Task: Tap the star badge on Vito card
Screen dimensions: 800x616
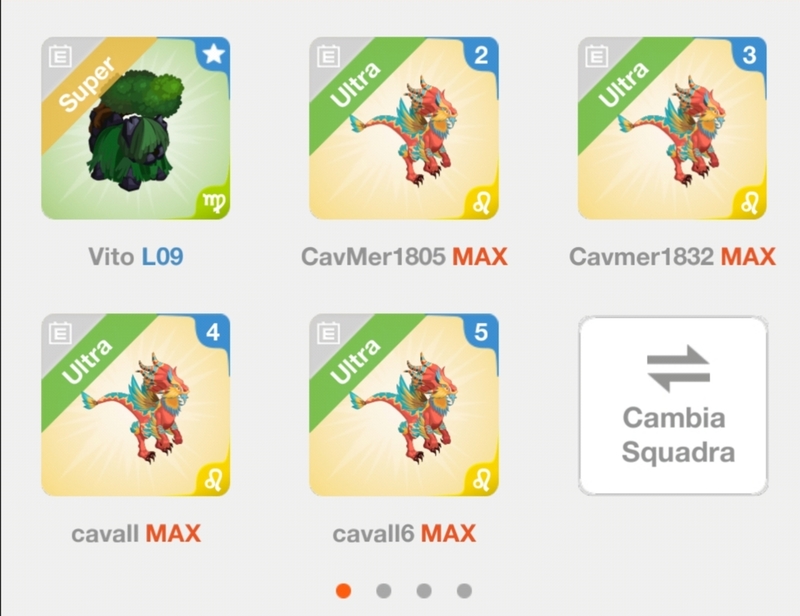Action: pos(213,54)
